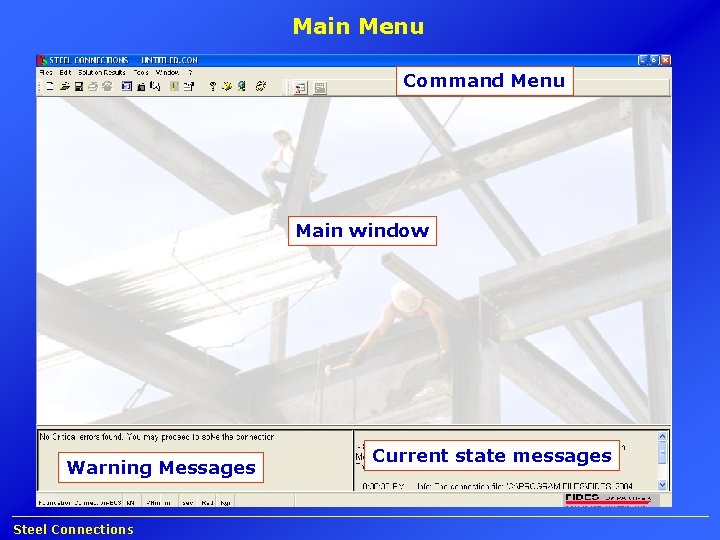
Task: Click scrollbar down arrow in state messages
Action: point(662,484)
